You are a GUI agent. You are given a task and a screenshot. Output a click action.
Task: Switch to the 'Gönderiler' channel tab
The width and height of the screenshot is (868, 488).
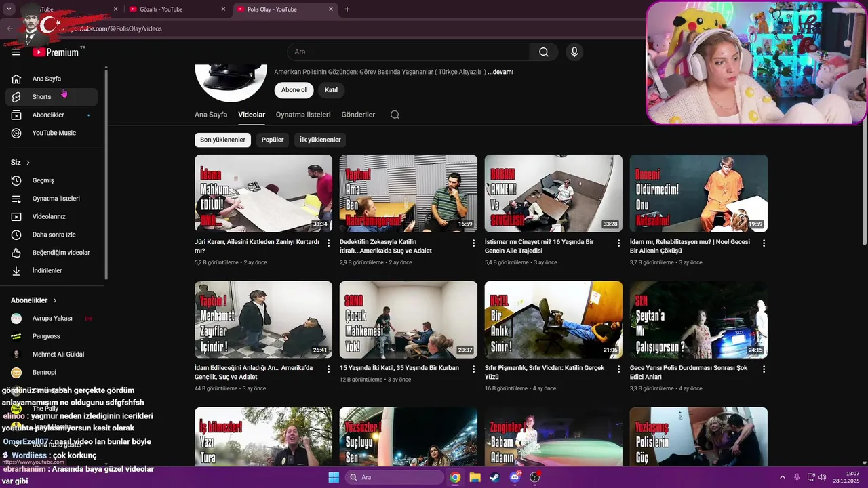(x=358, y=115)
